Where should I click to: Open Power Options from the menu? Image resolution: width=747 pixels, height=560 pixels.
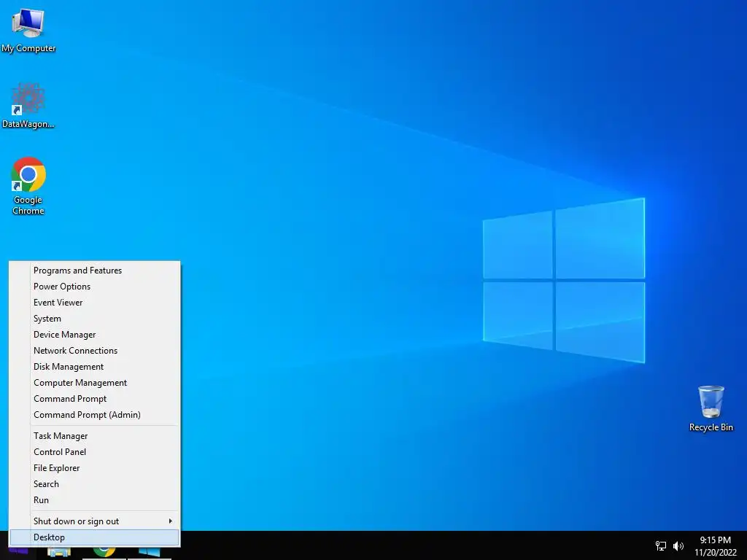point(94,287)
